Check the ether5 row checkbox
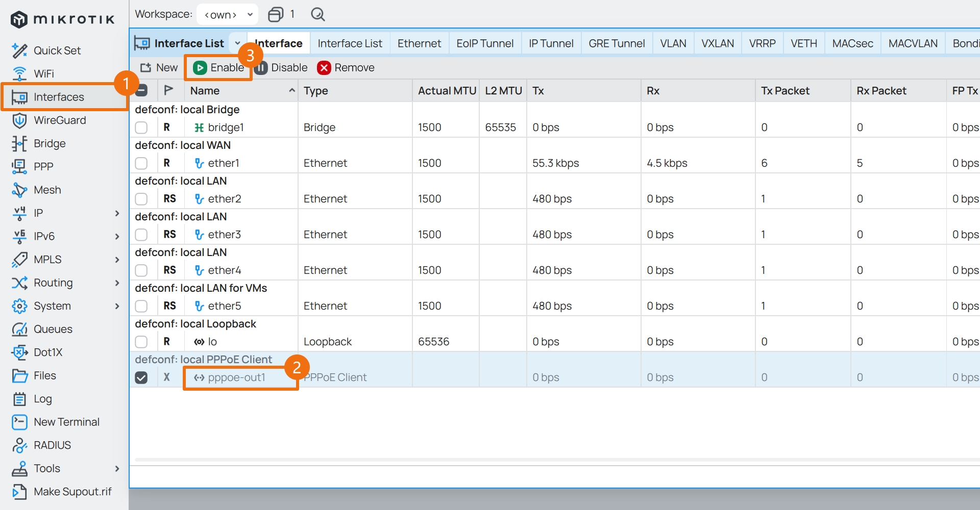This screenshot has width=980, height=510. [x=141, y=306]
